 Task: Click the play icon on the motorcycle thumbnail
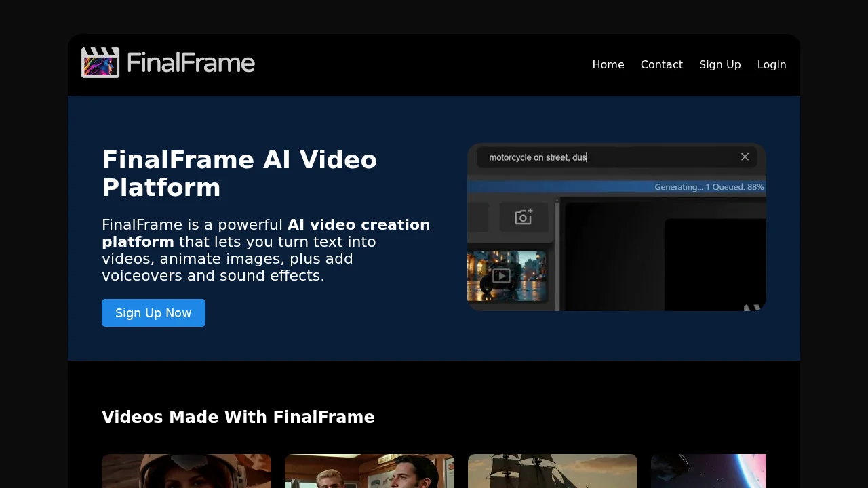[500, 276]
